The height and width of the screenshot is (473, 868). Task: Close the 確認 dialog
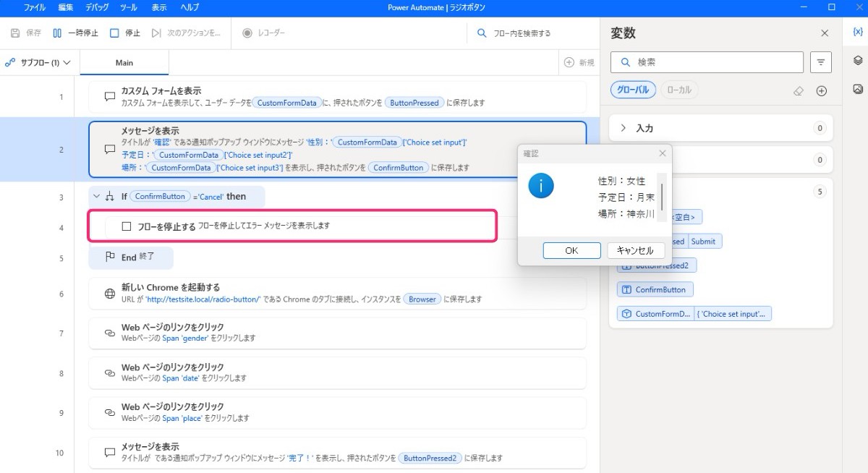pos(663,153)
